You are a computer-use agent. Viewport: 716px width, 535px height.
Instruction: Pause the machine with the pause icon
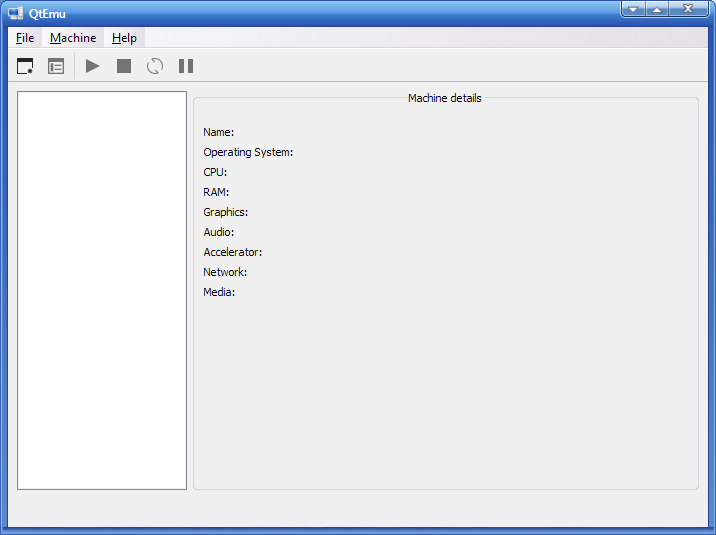click(x=186, y=66)
